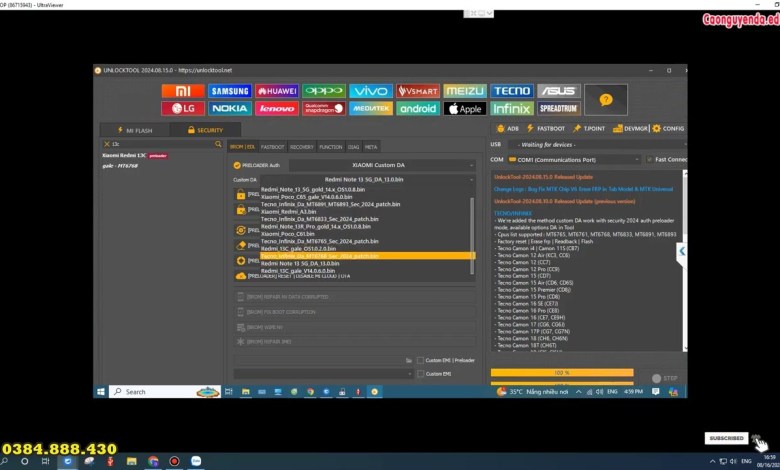This screenshot has height=470, width=780.
Task: Select the Xiaomi MI brand icon
Action: [x=183, y=91]
